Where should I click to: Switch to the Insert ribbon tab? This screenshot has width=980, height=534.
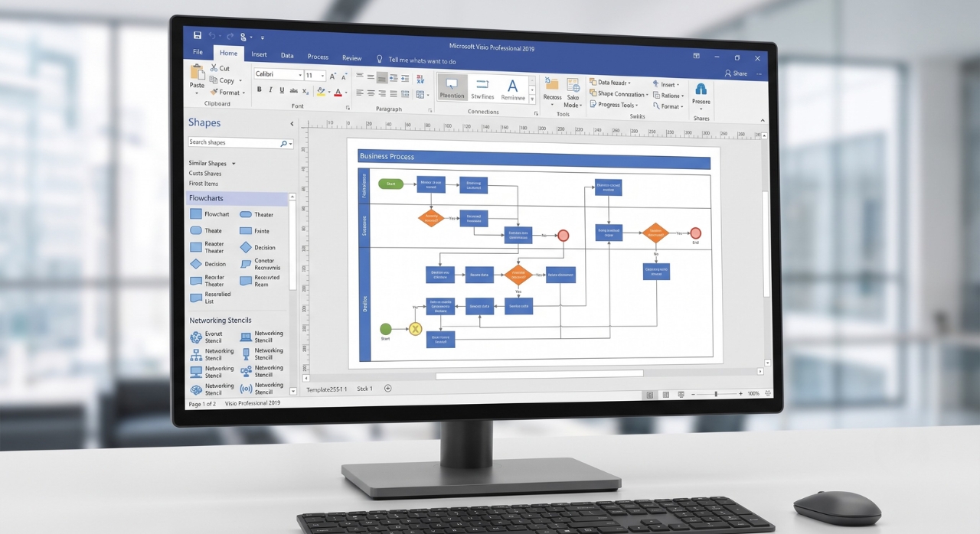259,54
